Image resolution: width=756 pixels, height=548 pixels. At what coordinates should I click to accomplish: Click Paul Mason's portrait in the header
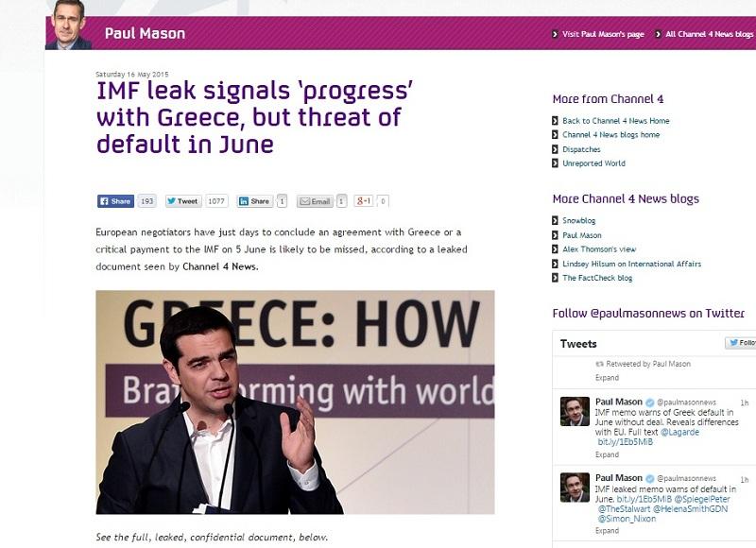point(68,26)
